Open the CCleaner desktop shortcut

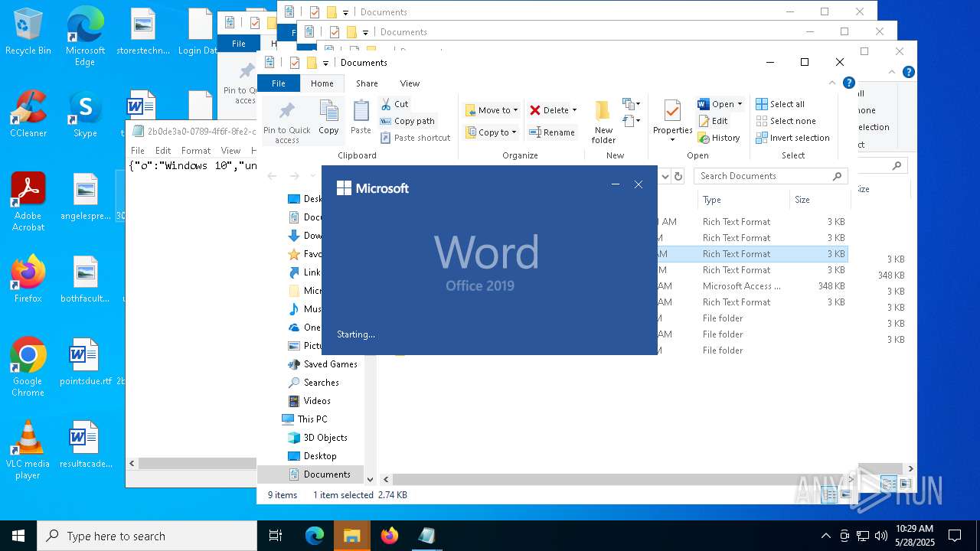(28, 114)
